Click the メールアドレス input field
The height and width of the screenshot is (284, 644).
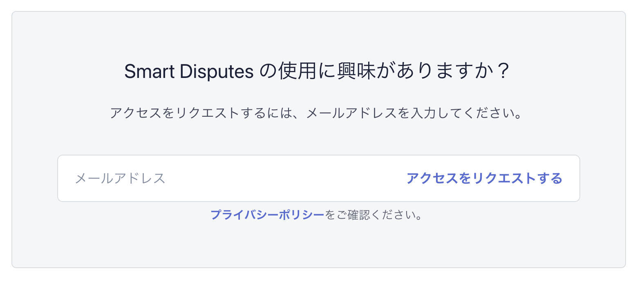coord(229,178)
